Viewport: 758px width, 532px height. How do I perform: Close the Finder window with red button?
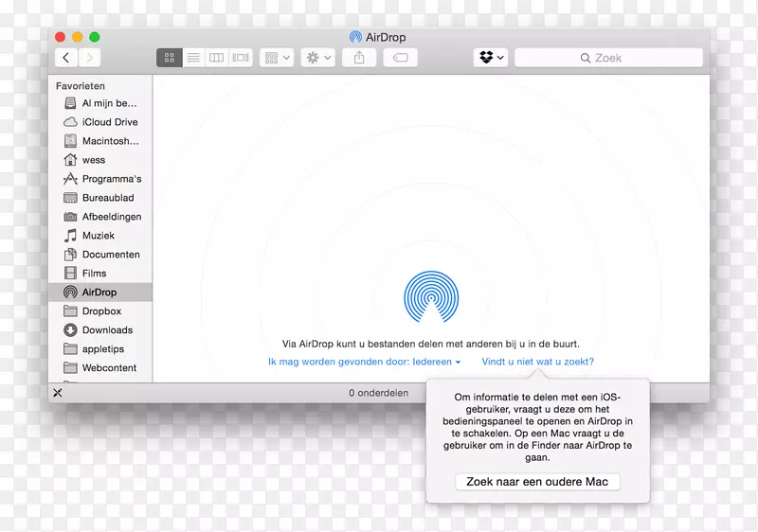coord(61,37)
